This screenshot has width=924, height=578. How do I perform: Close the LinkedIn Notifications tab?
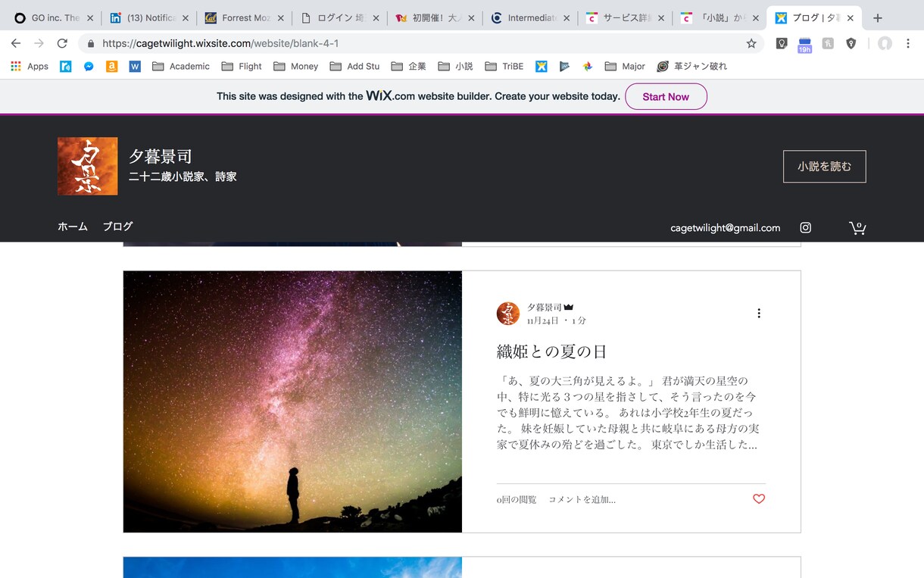(x=186, y=18)
